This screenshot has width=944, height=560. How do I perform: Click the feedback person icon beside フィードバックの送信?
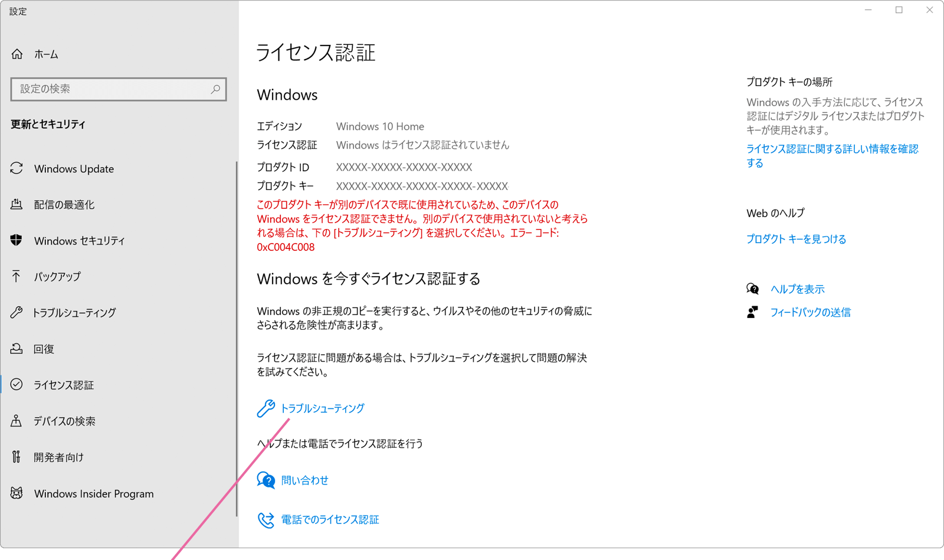coord(752,312)
